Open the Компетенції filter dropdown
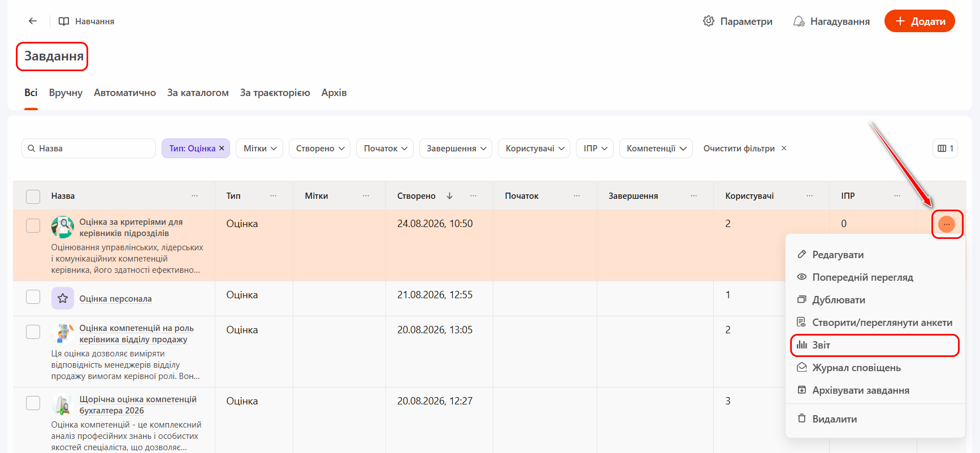The width and height of the screenshot is (980, 453). pyautogui.click(x=656, y=149)
